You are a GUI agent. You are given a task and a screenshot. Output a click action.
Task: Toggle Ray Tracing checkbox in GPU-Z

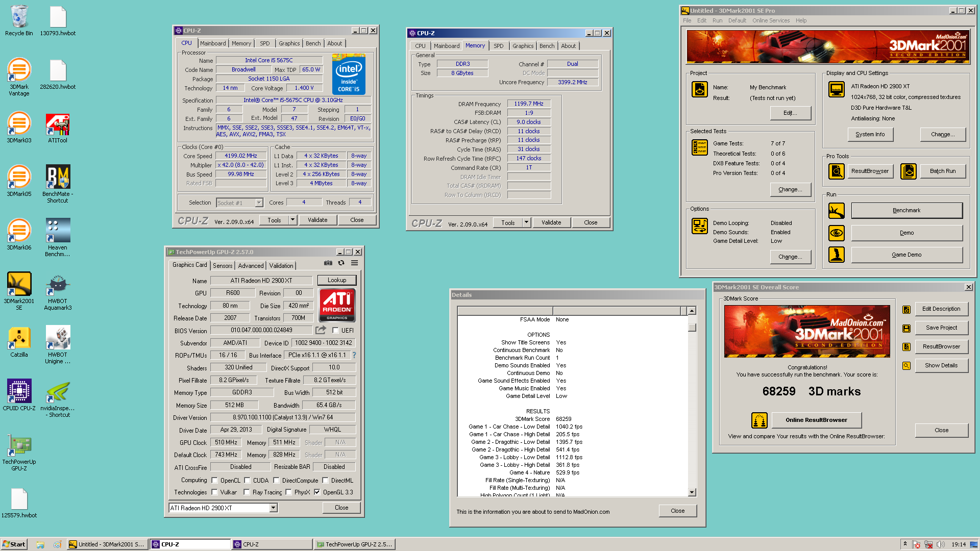(x=247, y=492)
